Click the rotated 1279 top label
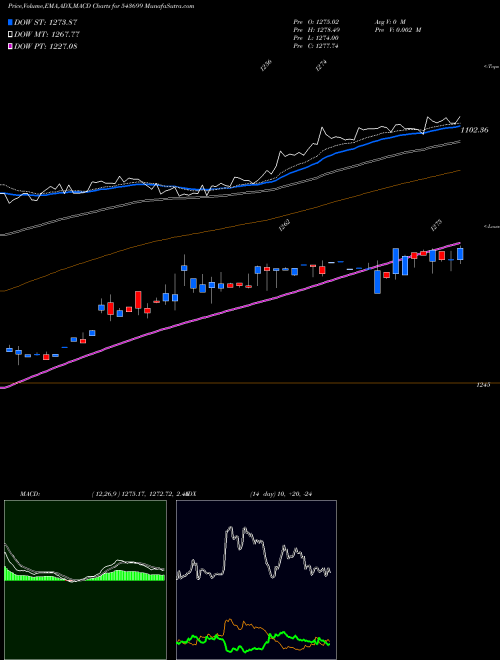The width and height of the screenshot is (500, 660). point(322,66)
